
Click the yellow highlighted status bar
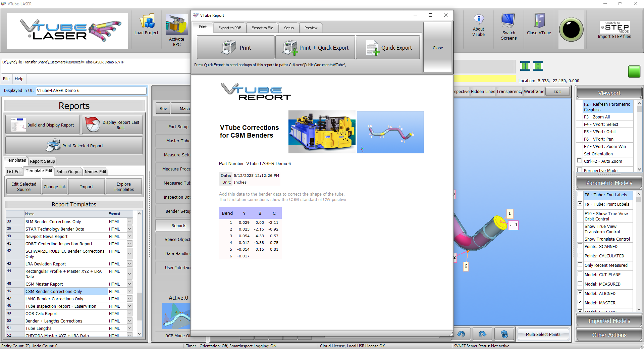pyautogui.click(x=484, y=79)
